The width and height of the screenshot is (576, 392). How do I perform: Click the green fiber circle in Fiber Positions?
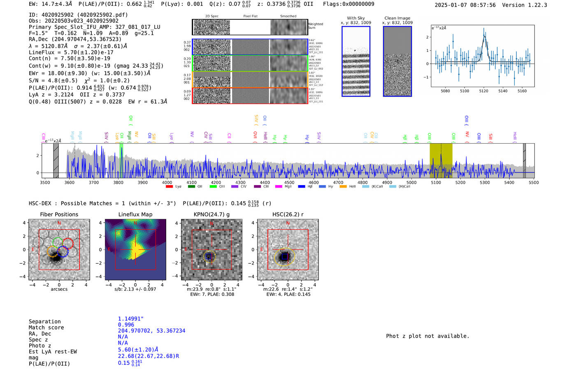58,243
